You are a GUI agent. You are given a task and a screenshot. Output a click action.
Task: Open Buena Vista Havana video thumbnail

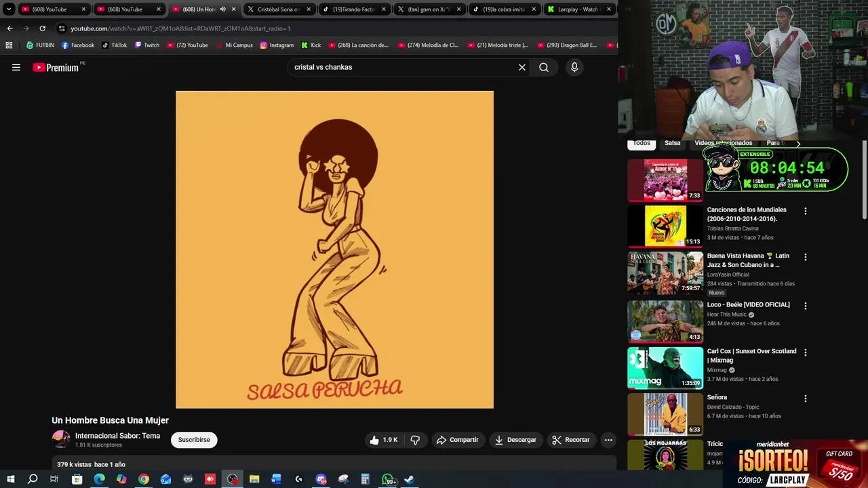(665, 274)
